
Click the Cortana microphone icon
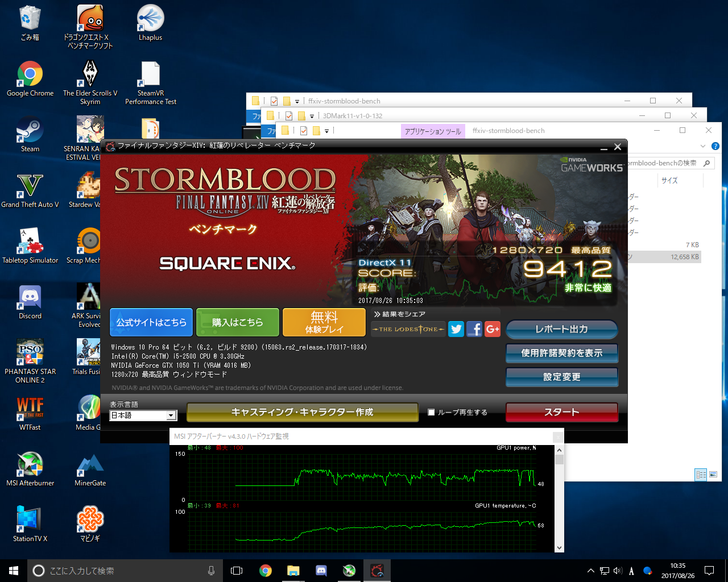pos(211,571)
